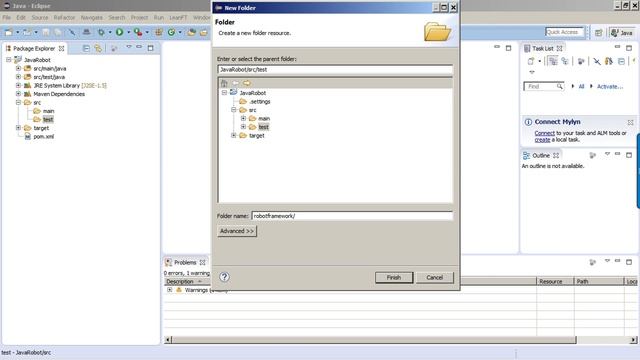Select pom.xml in Package Explorer
Viewport: 640px width, 360px height.
tap(43, 136)
